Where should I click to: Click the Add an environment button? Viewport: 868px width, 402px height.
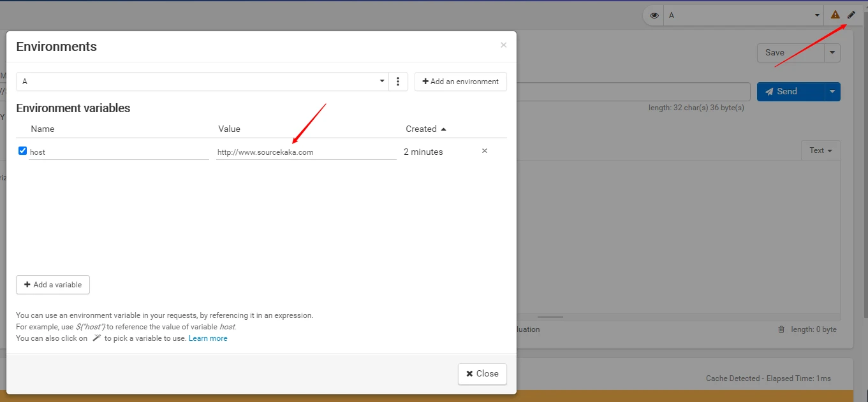tap(460, 82)
